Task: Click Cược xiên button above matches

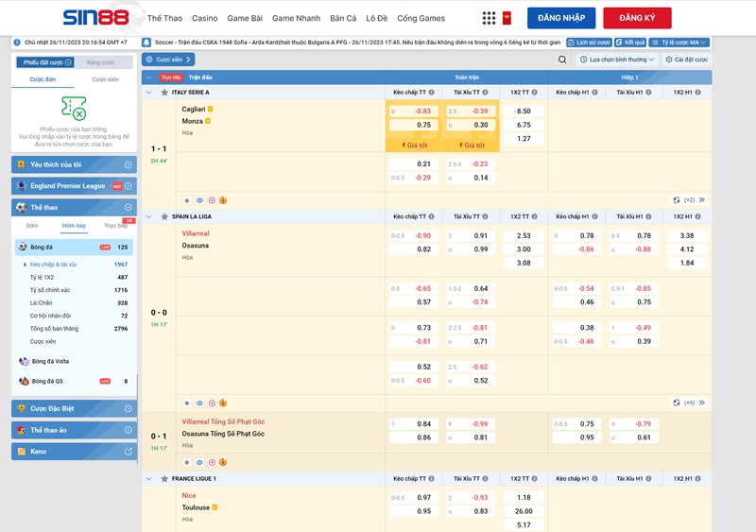Action: [x=168, y=60]
